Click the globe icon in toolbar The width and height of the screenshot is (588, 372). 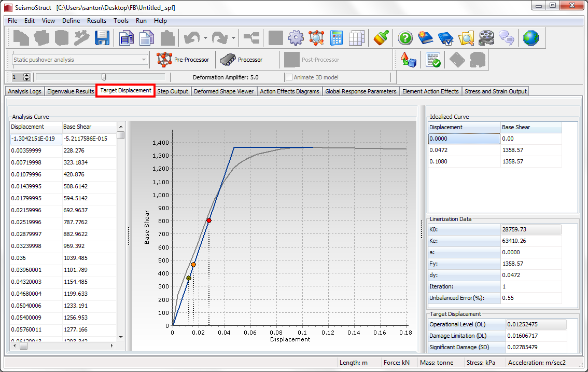(530, 37)
